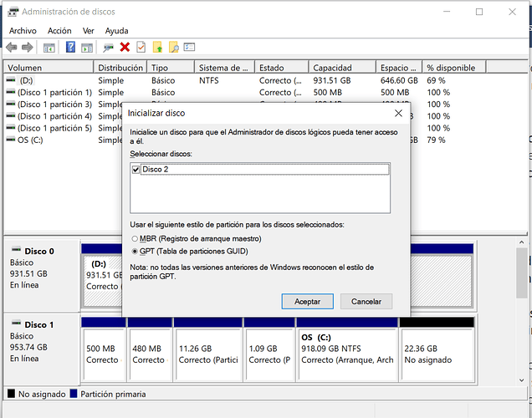The image size is (532, 418).
Task: Sort by the Espacio column header
Action: click(x=399, y=68)
